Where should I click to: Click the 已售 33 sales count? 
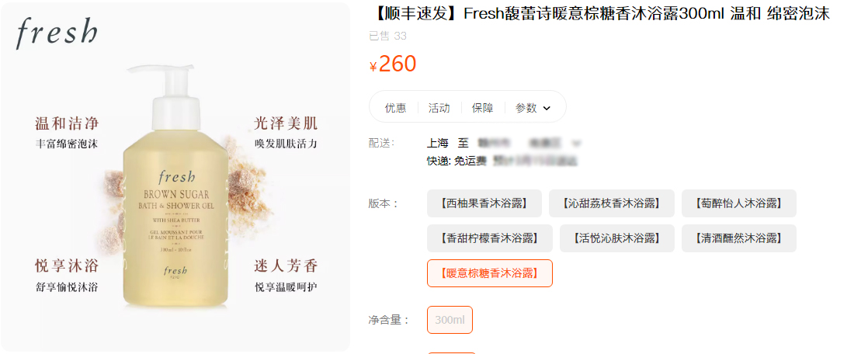387,36
